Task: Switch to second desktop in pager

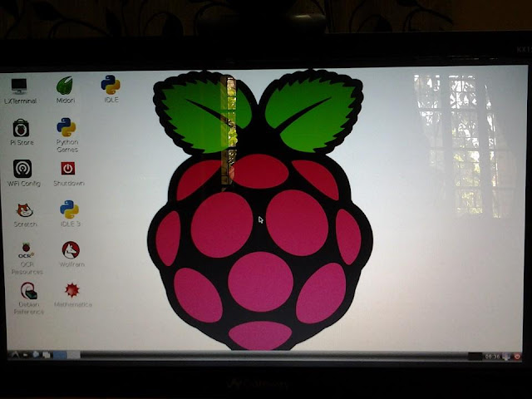Action: click(74, 355)
